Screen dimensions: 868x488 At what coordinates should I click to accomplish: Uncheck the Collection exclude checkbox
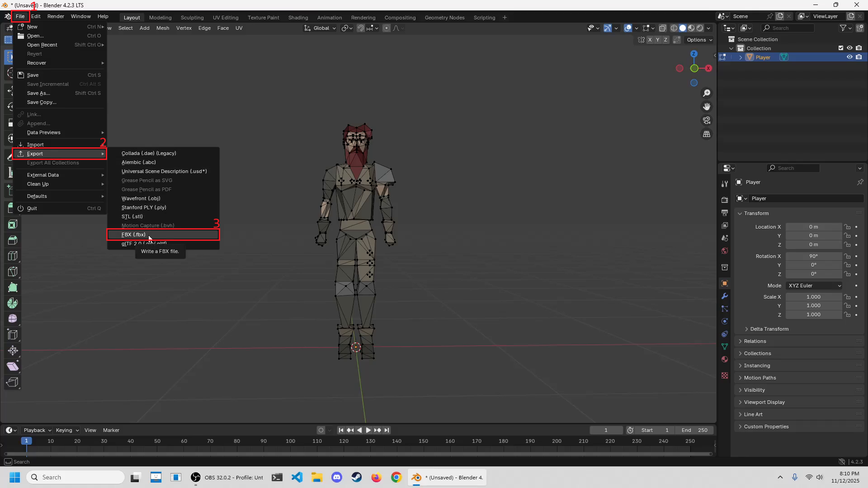click(x=841, y=48)
